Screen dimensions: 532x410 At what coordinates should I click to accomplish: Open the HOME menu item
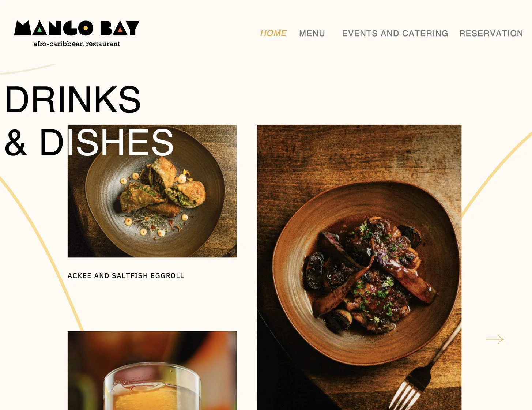(273, 33)
